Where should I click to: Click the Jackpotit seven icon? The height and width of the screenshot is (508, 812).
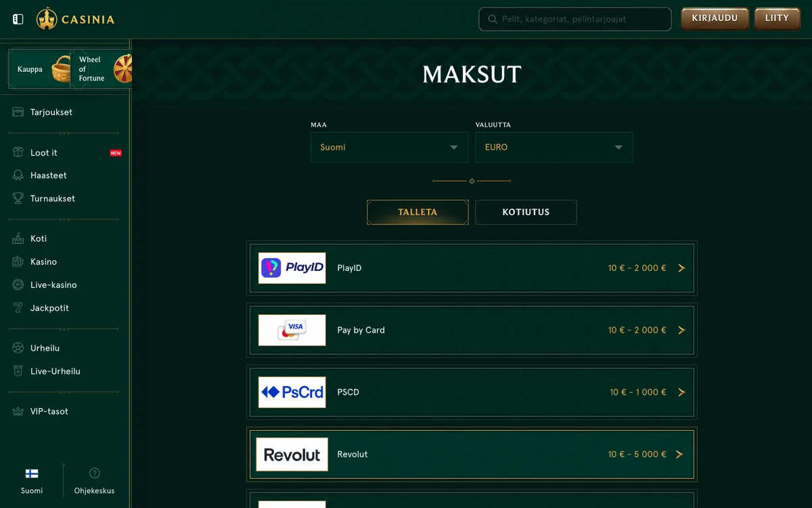(18, 308)
